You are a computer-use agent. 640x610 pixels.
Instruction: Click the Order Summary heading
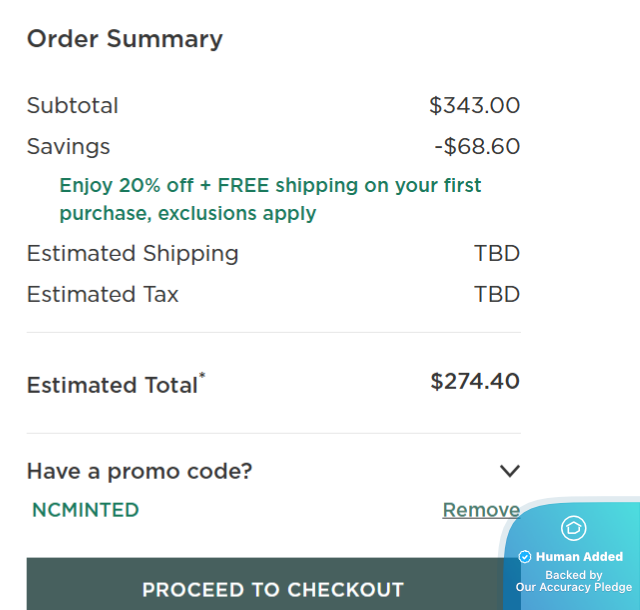coord(125,39)
